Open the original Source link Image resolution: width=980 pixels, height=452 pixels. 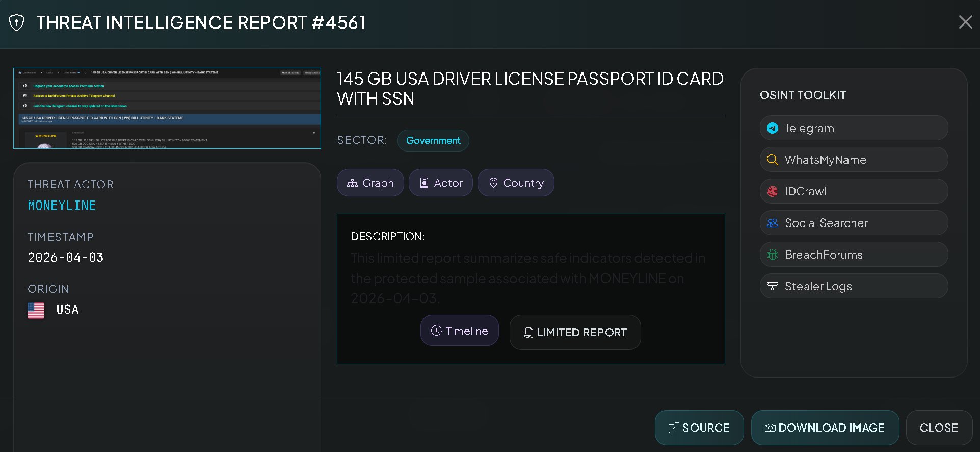tap(699, 428)
